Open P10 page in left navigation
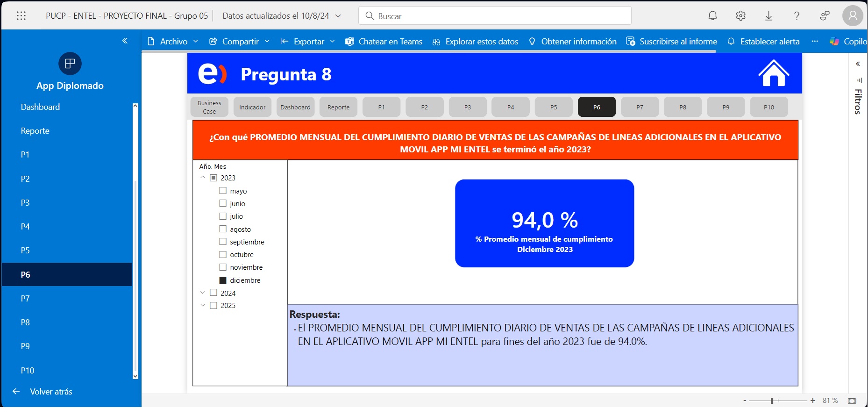The height and width of the screenshot is (409, 868). pyautogui.click(x=67, y=370)
